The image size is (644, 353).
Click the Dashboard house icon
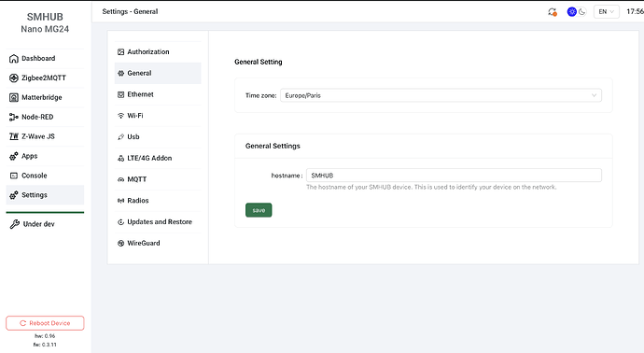(14, 58)
